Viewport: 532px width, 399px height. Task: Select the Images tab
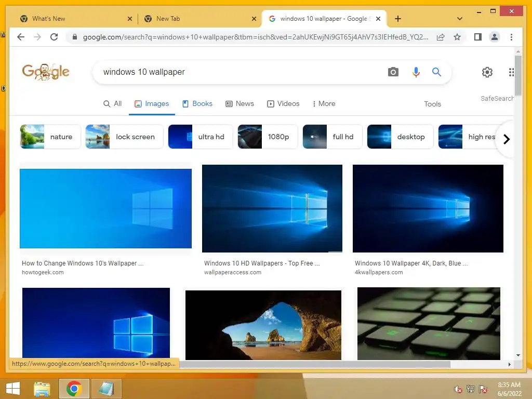point(152,103)
